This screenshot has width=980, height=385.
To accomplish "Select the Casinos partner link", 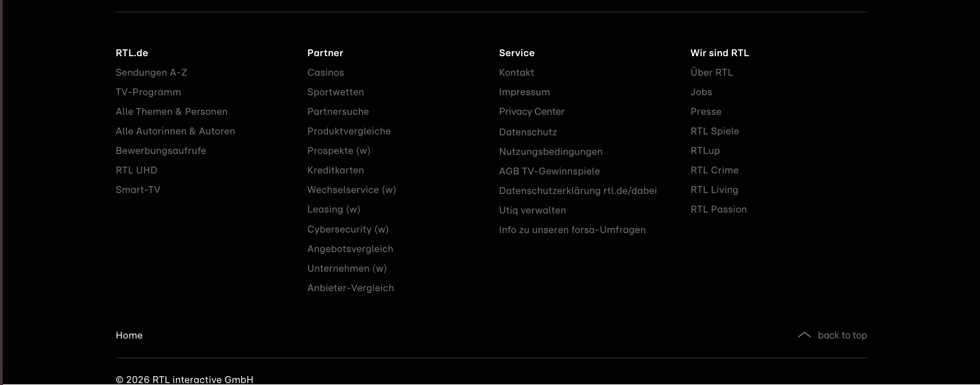I will click(326, 72).
